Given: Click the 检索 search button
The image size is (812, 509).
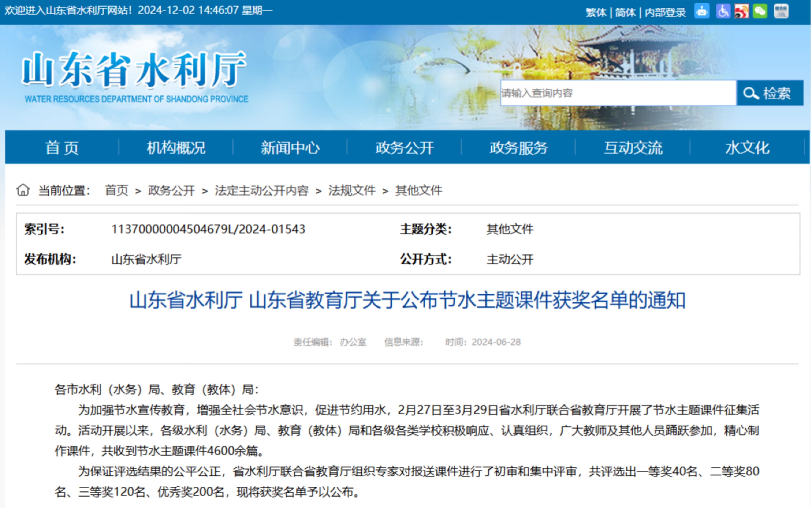Looking at the screenshot, I should 770,93.
